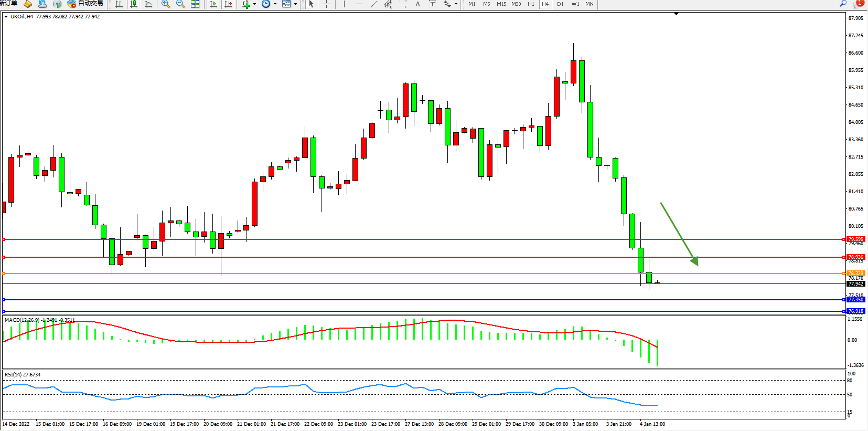Switch to the H1 timeframe
The image size is (868, 431).
point(531,4)
